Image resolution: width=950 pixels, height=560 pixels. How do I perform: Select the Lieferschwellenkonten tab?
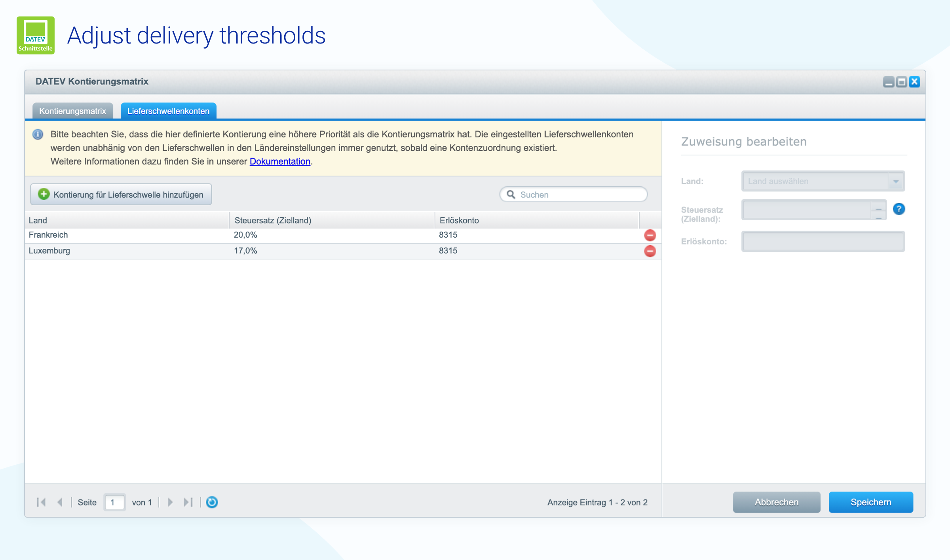pos(168,111)
